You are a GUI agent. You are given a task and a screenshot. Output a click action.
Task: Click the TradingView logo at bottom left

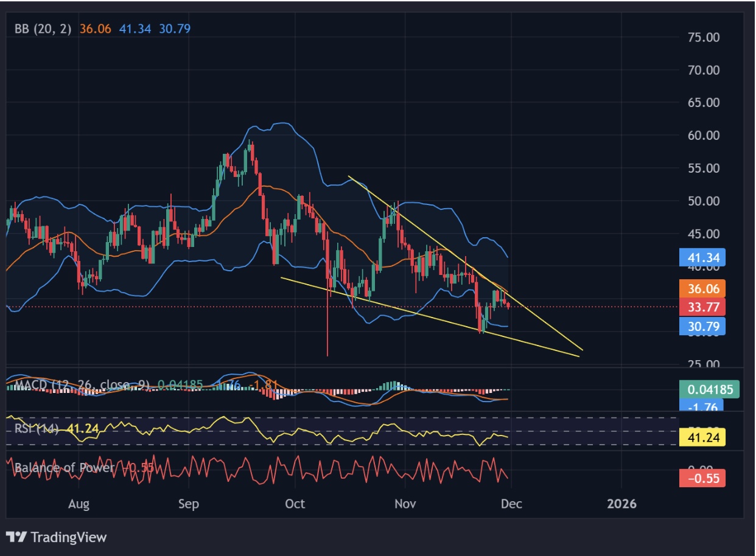(54, 538)
